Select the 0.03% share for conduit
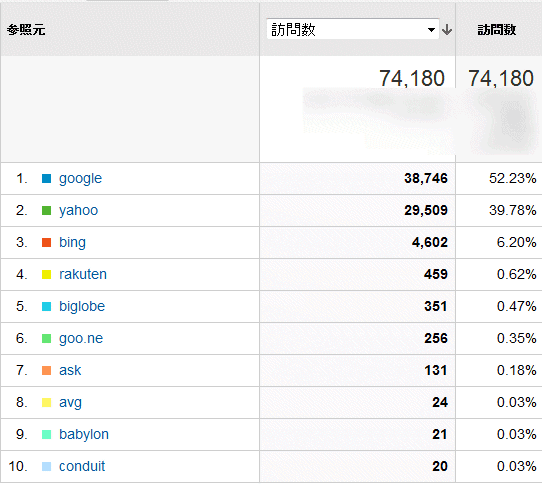 [516, 466]
